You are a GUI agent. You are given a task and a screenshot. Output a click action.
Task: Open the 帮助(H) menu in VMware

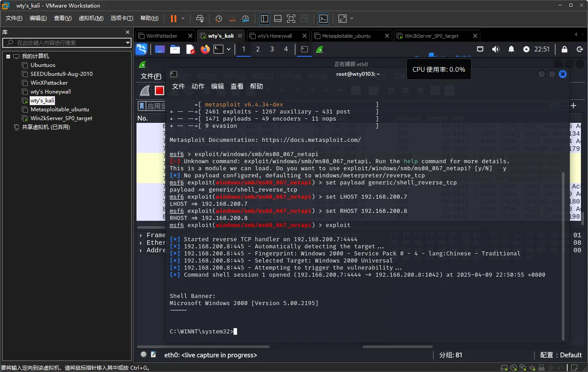point(149,18)
